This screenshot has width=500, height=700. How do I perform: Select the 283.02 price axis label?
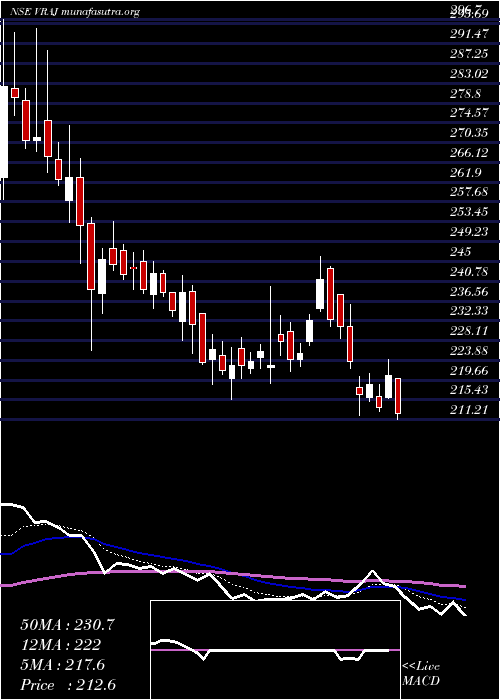click(x=469, y=74)
